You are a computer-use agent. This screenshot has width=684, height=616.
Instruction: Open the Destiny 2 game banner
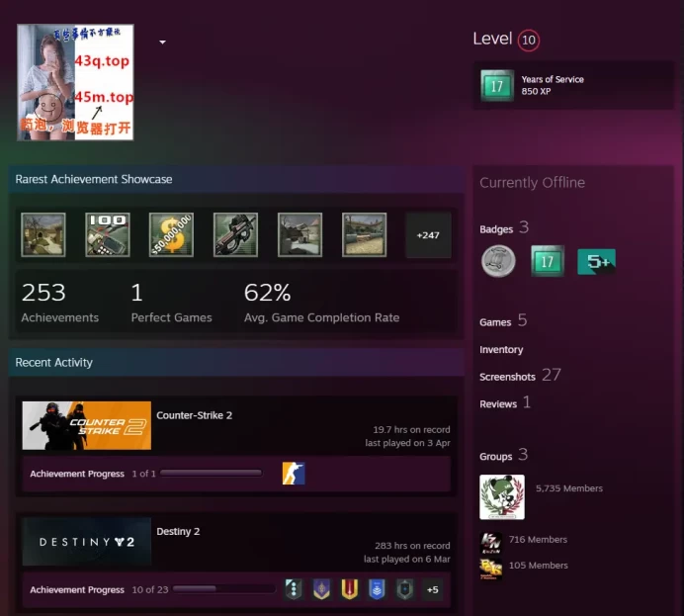[87, 542]
